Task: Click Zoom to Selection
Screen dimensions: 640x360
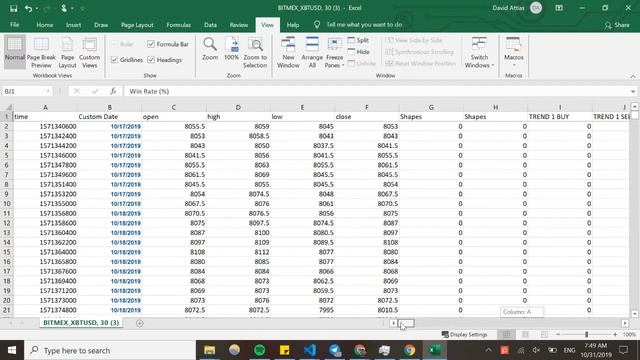Action: tap(255, 52)
